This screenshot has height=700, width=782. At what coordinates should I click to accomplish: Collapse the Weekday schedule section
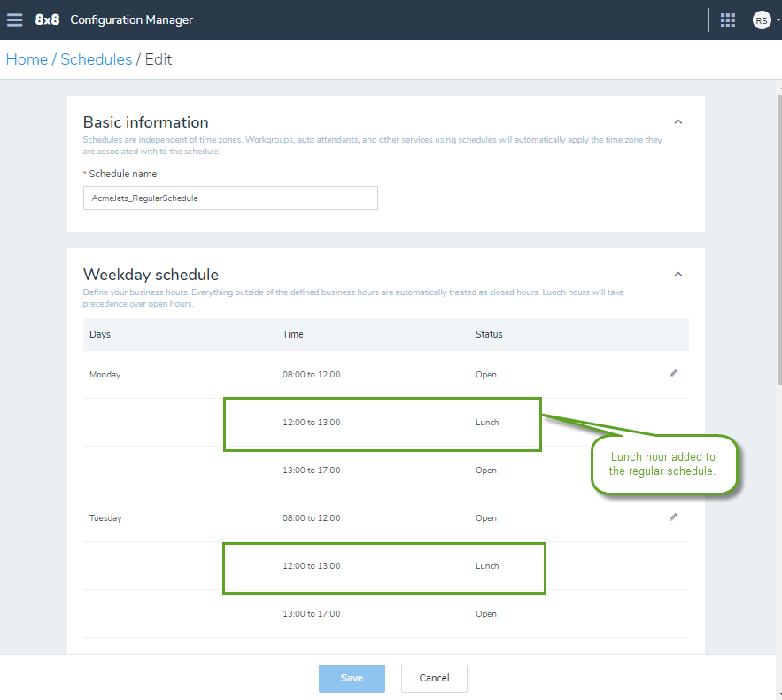[677, 274]
